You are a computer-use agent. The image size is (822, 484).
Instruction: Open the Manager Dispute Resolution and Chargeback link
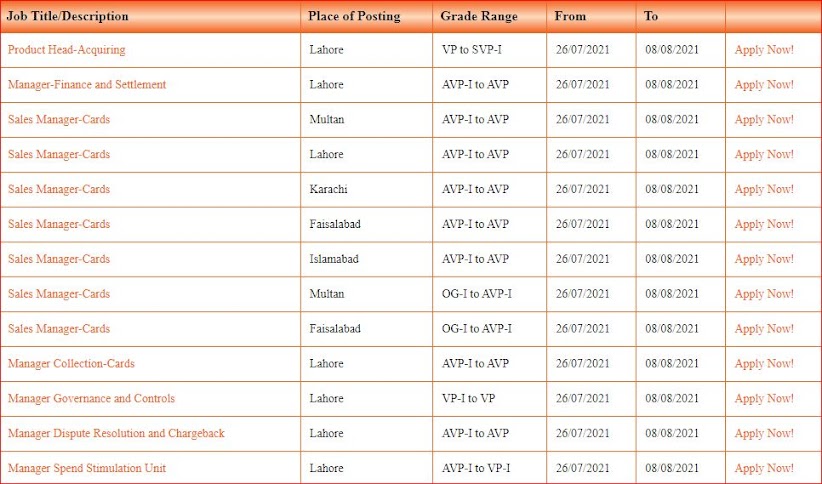pos(116,433)
